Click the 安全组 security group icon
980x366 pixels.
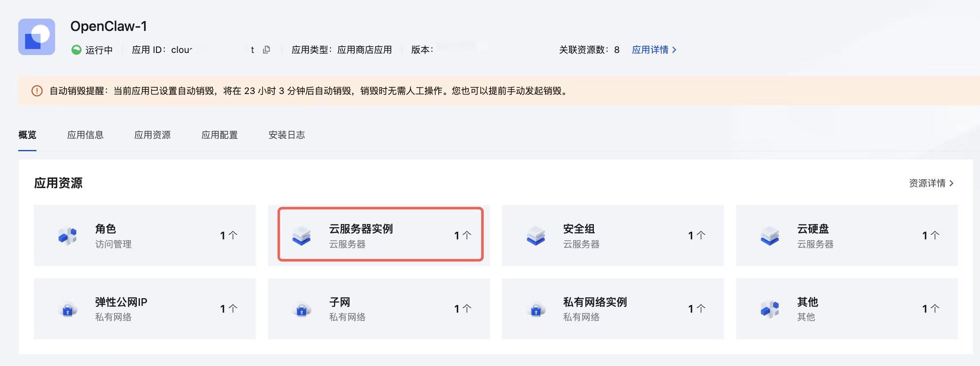(x=536, y=236)
